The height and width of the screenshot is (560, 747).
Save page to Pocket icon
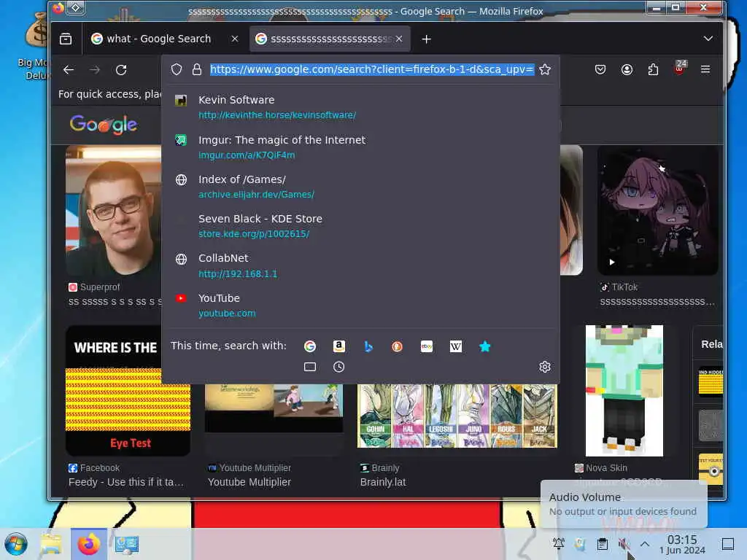[600, 69]
